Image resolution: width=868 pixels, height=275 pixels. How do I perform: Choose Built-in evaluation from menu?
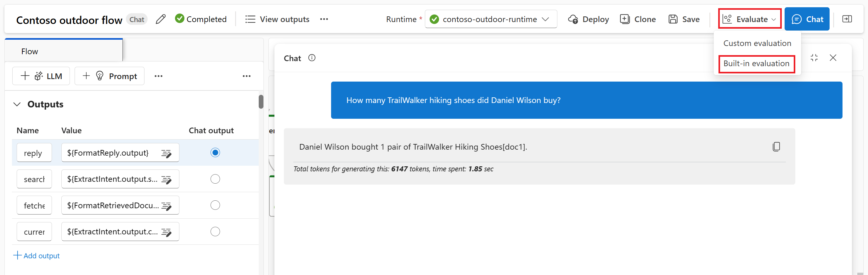[756, 63]
